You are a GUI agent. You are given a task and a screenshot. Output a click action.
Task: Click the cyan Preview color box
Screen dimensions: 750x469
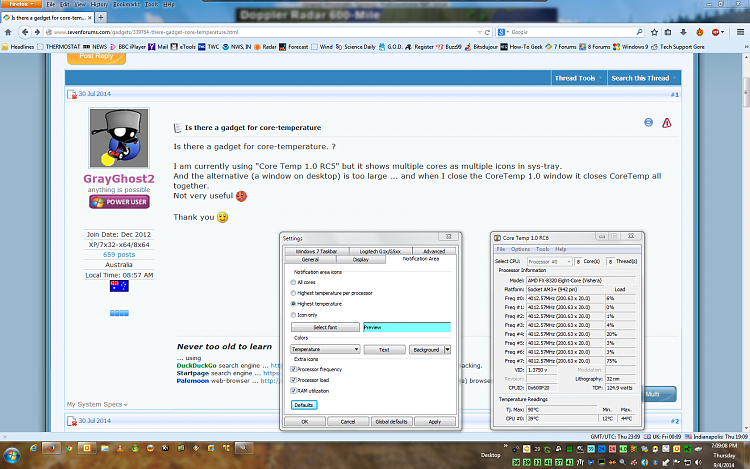pos(407,327)
